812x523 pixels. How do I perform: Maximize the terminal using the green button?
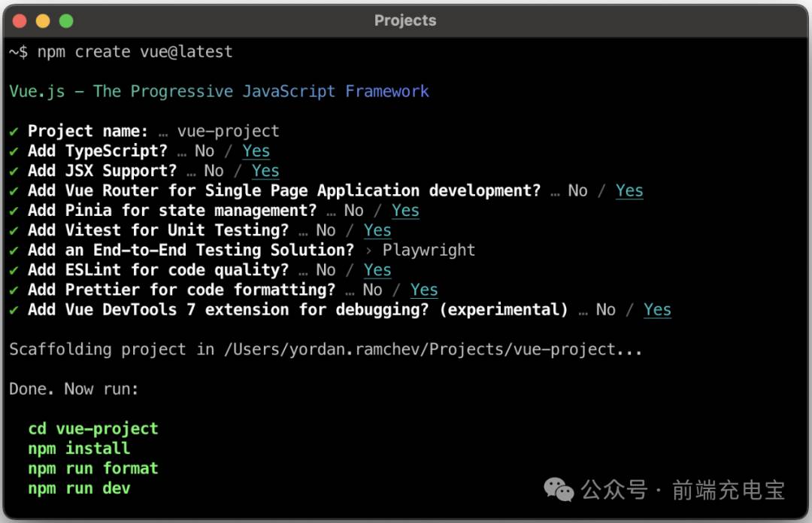pos(66,21)
